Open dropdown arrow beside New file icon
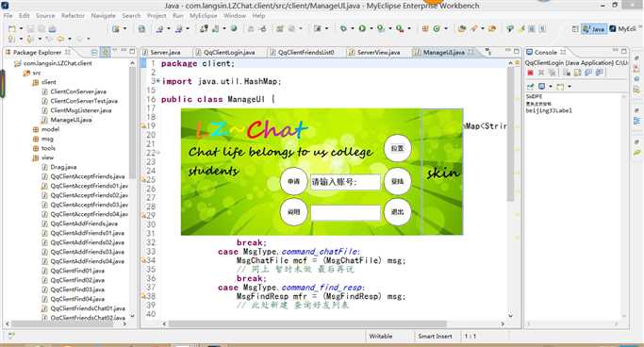The image size is (644, 347). point(21,28)
